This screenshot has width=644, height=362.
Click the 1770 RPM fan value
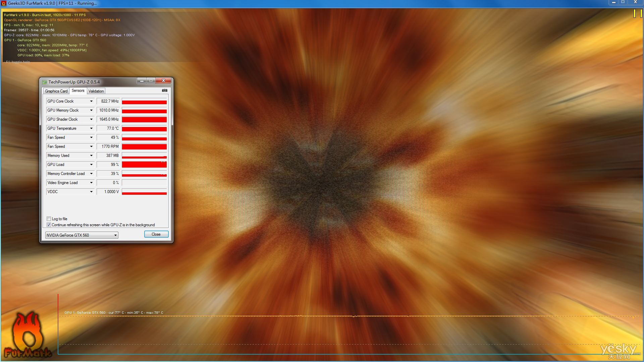point(108,146)
